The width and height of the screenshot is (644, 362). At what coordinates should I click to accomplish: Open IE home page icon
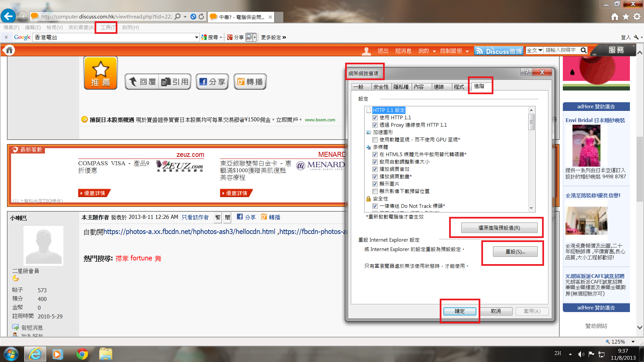pyautogui.click(x=614, y=16)
